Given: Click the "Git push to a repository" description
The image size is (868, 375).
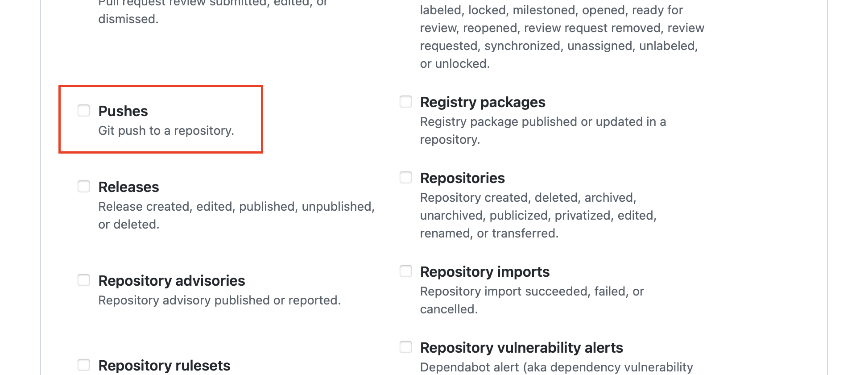Looking at the screenshot, I should [x=166, y=131].
